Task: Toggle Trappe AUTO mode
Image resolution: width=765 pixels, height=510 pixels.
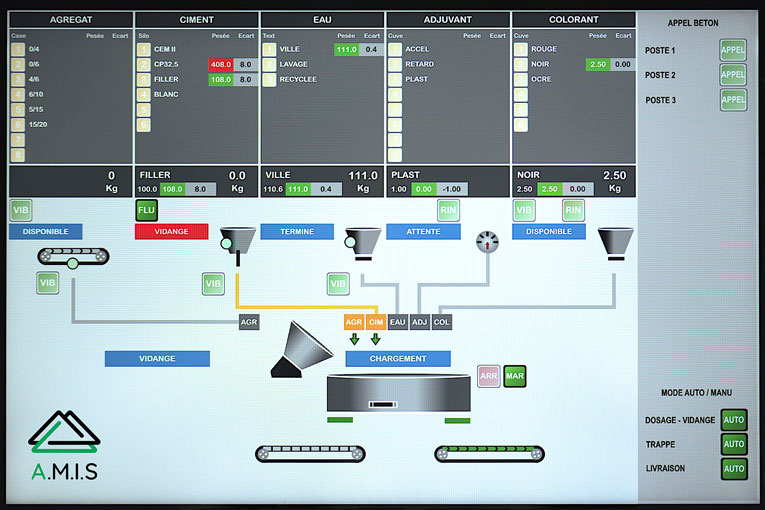Action: click(x=734, y=443)
